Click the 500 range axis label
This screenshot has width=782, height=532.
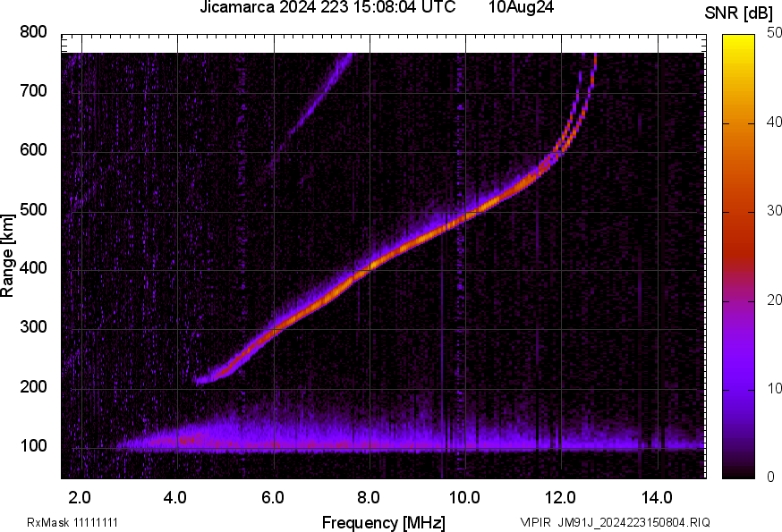coord(33,209)
